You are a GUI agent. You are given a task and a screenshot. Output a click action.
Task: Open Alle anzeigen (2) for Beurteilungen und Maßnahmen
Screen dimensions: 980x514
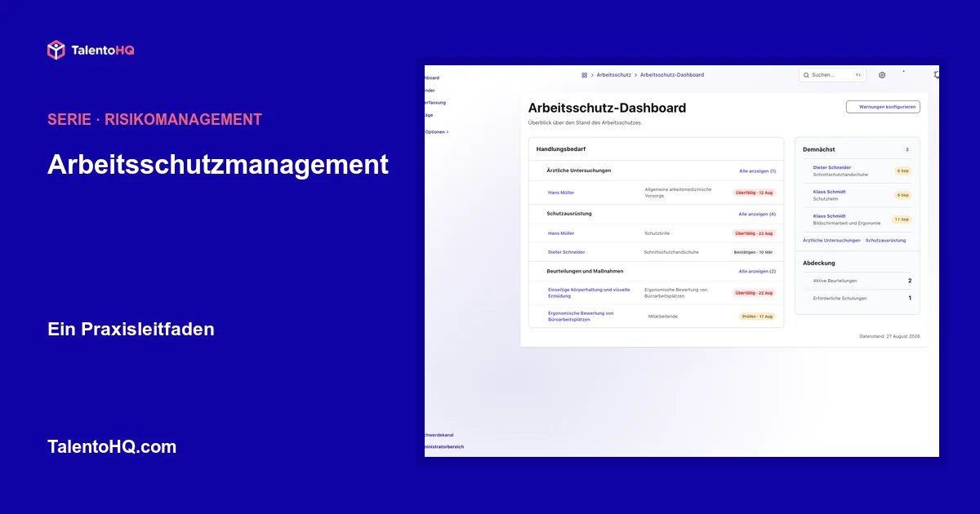[757, 271]
